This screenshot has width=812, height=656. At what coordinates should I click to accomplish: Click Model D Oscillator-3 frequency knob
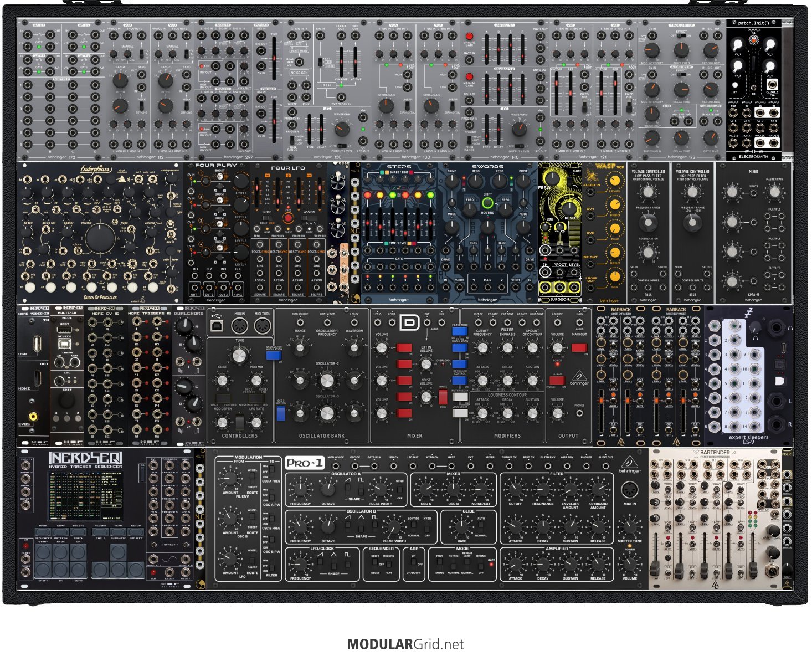(327, 413)
